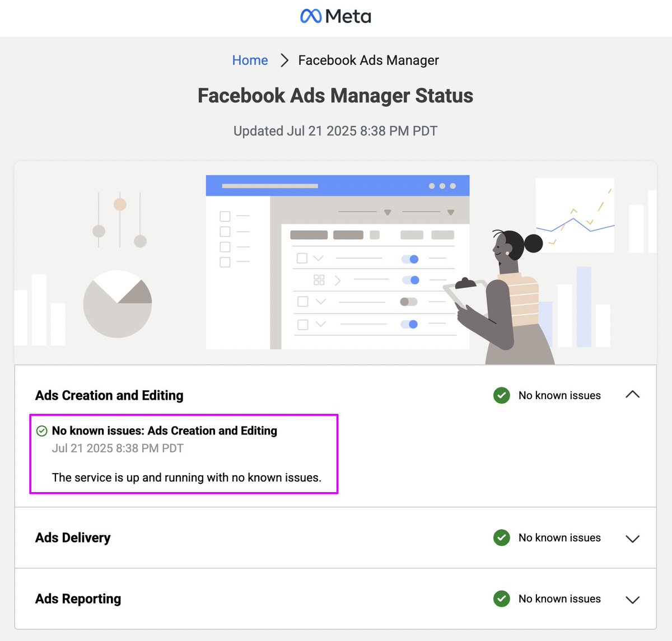Click the Meta logo in header
The height and width of the screenshot is (641, 672).
[335, 16]
